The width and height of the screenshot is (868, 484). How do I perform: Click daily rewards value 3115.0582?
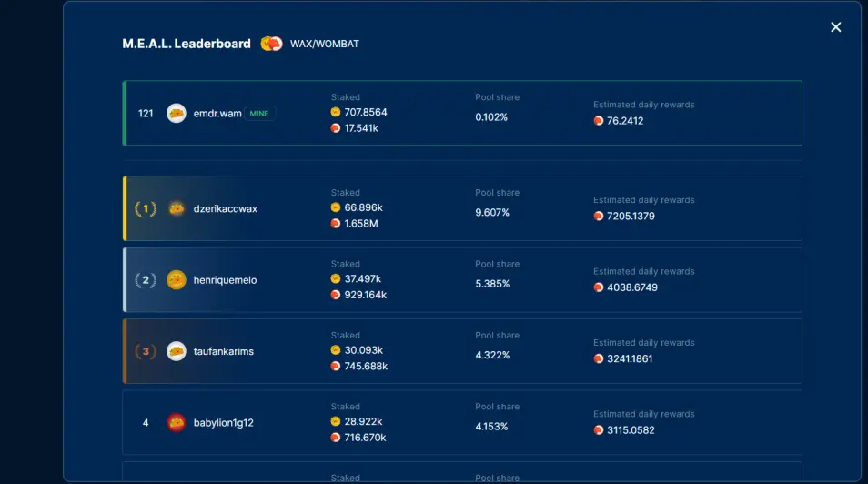(631, 430)
